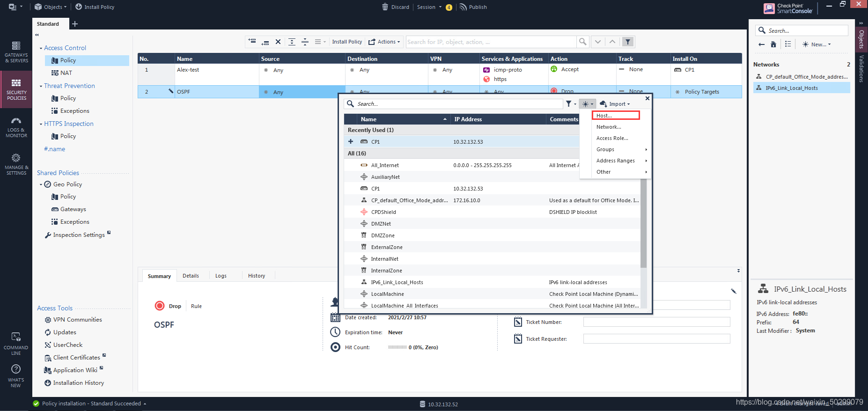Screen dimensions: 868x411
Task: Open the New object star dropdown
Action: point(587,104)
